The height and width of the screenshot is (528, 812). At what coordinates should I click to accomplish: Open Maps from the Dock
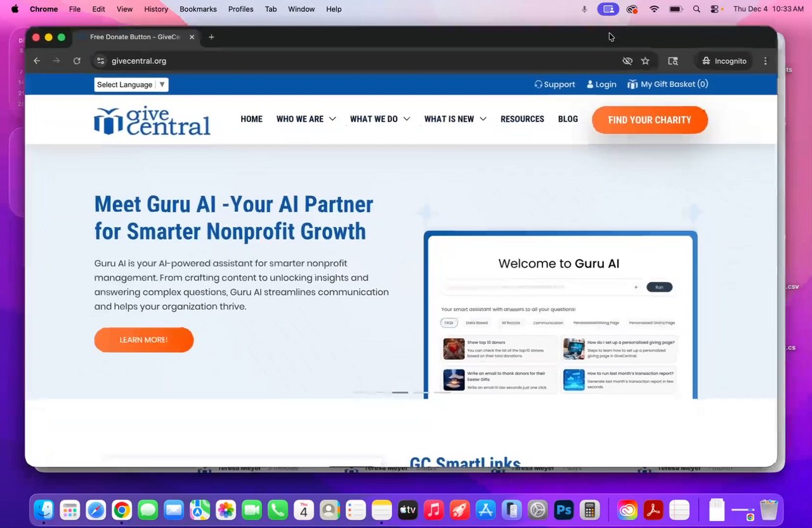(x=200, y=510)
